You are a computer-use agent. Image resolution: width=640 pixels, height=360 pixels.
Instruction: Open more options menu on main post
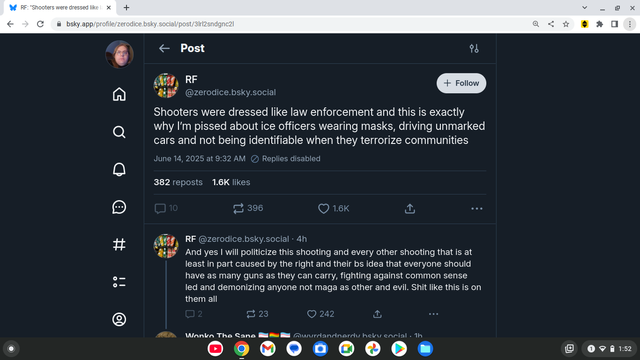(x=477, y=209)
